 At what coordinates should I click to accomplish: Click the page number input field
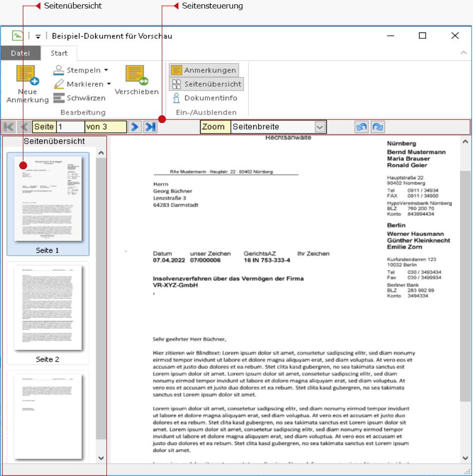pos(70,127)
